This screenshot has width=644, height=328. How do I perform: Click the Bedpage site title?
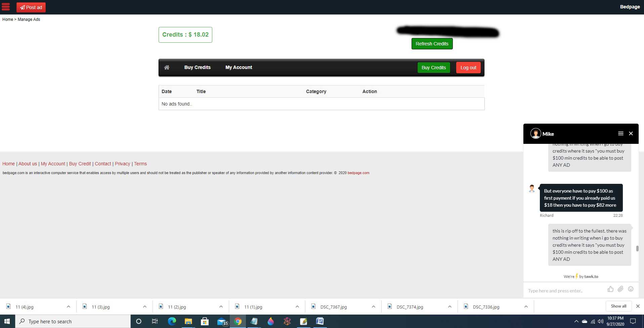click(x=630, y=7)
